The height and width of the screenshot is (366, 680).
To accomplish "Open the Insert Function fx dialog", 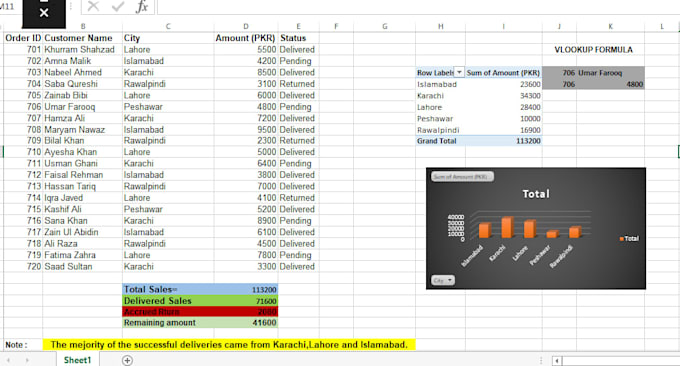I will pos(142,6).
